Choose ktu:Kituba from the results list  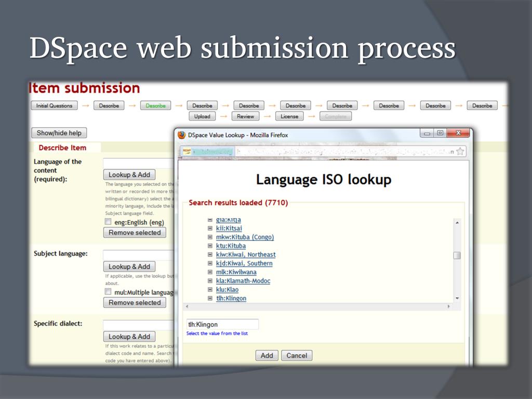point(231,246)
